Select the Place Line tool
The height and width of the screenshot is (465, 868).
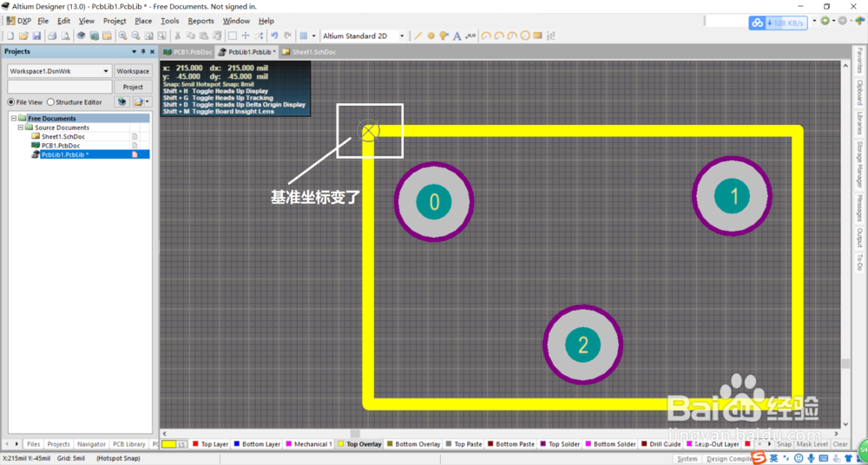[x=418, y=36]
